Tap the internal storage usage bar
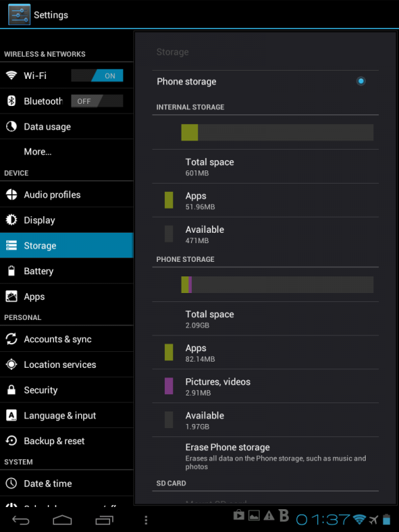 (x=277, y=132)
